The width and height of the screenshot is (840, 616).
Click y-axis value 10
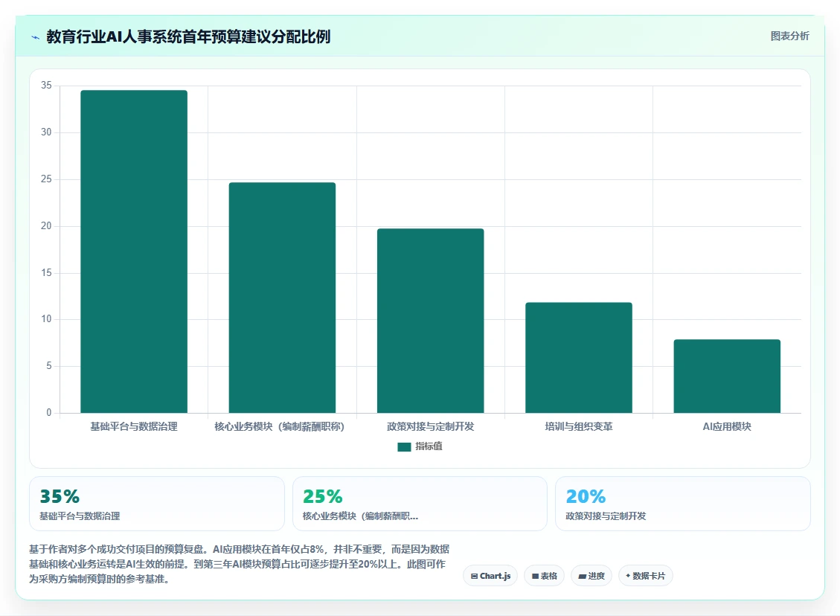(x=47, y=318)
